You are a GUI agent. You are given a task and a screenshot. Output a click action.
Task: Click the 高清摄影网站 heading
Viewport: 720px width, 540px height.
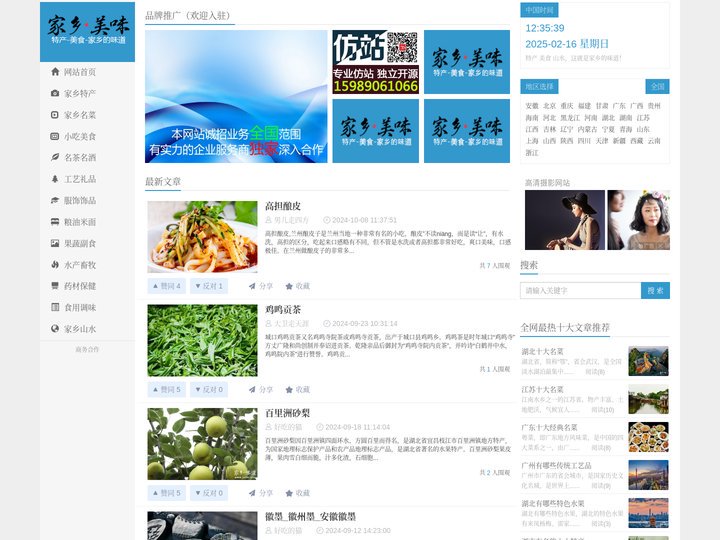[547, 183]
